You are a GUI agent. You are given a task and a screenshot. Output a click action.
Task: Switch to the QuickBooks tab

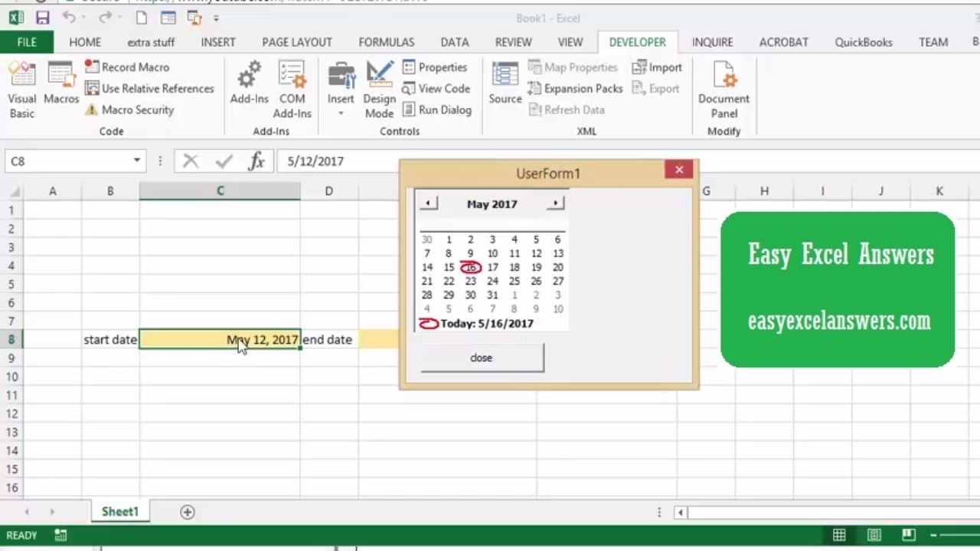click(864, 42)
